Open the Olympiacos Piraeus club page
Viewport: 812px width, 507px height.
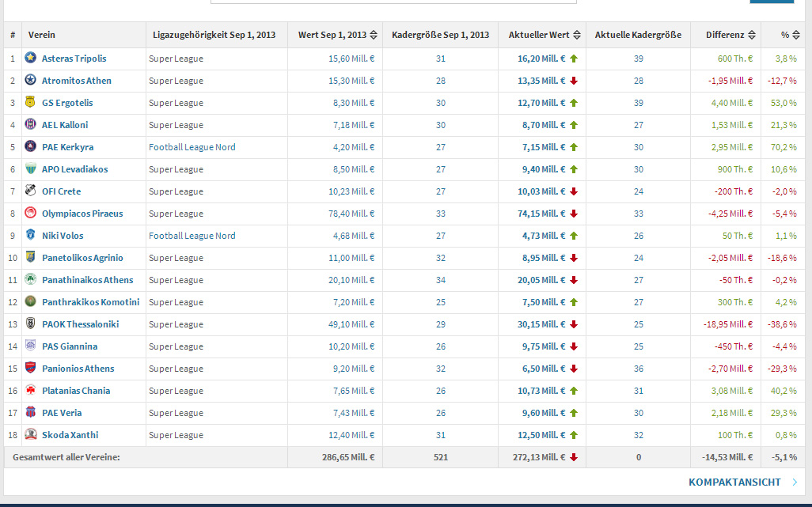point(82,213)
